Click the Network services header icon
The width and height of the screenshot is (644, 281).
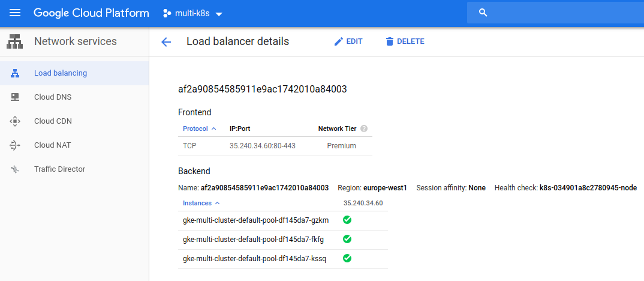pyautogui.click(x=15, y=41)
